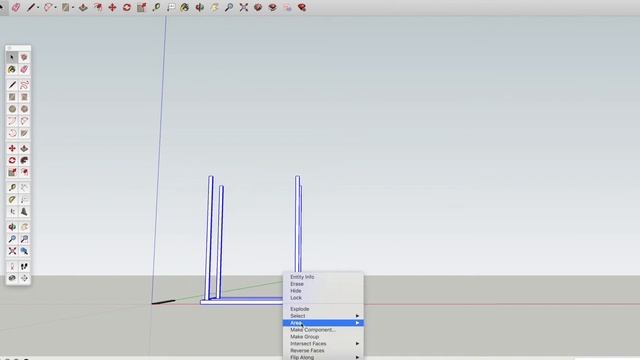Select the Freehand tool in the left palette
The width and height of the screenshot is (640, 360).
click(24, 85)
